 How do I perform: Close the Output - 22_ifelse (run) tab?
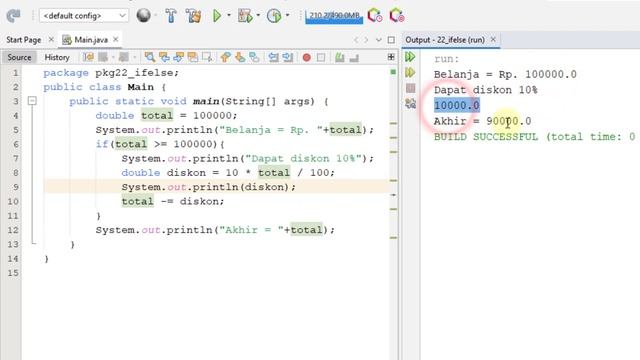[493, 39]
